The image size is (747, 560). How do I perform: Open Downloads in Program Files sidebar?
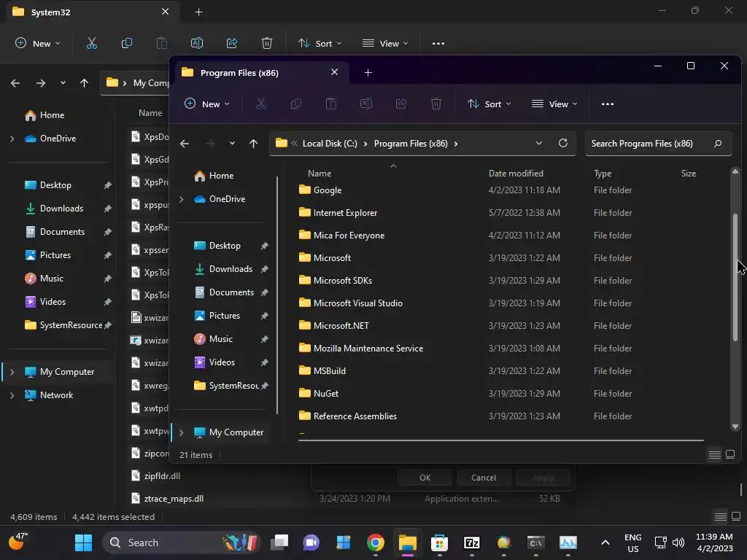(x=231, y=269)
